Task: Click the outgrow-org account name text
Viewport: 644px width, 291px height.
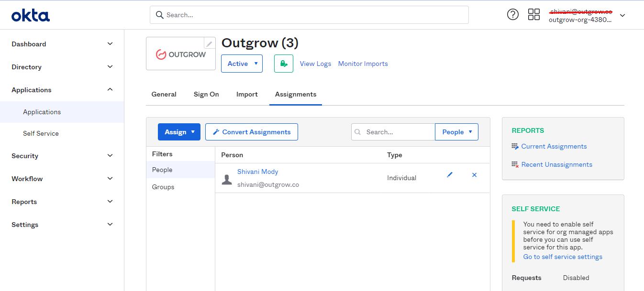Action: (x=580, y=20)
